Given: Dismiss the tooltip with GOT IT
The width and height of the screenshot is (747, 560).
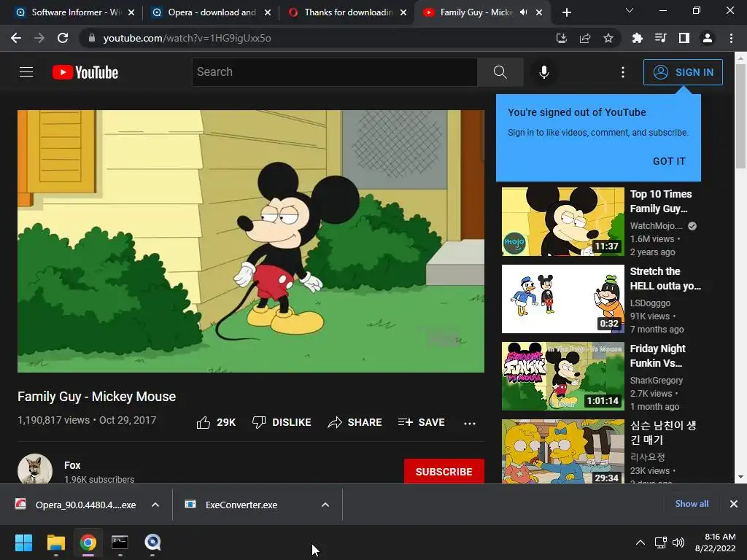Looking at the screenshot, I should pos(669,161).
